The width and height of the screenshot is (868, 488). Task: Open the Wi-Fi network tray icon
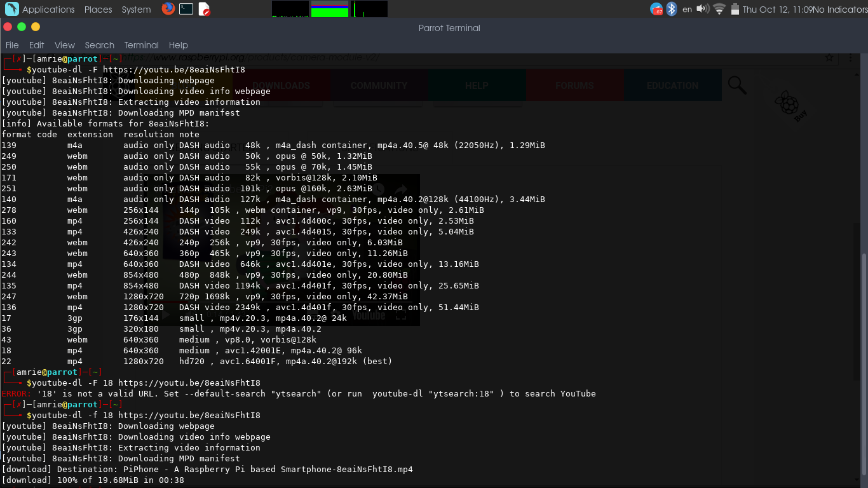coord(719,9)
